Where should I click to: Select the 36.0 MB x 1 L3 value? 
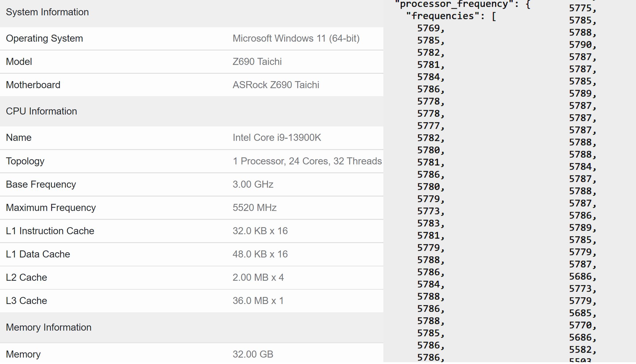tap(258, 301)
